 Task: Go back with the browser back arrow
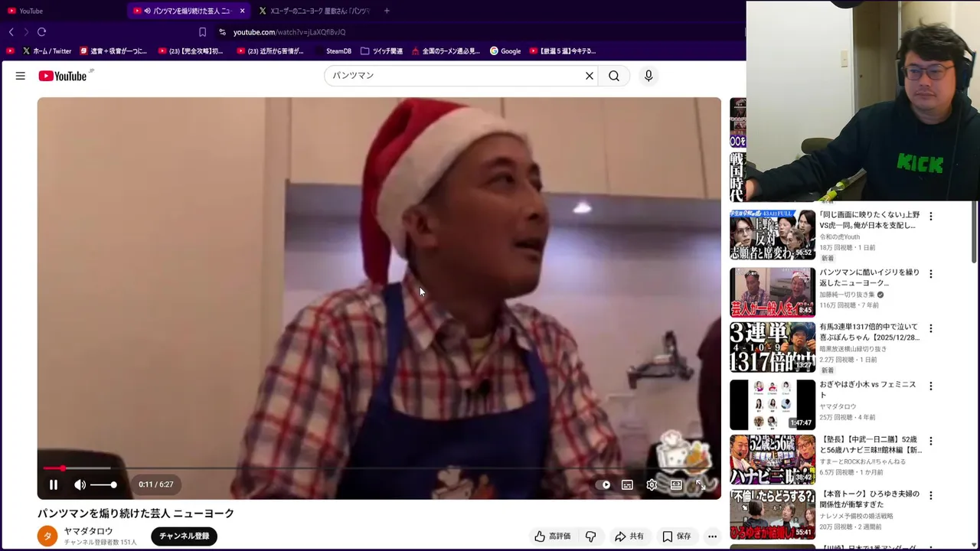point(11,32)
